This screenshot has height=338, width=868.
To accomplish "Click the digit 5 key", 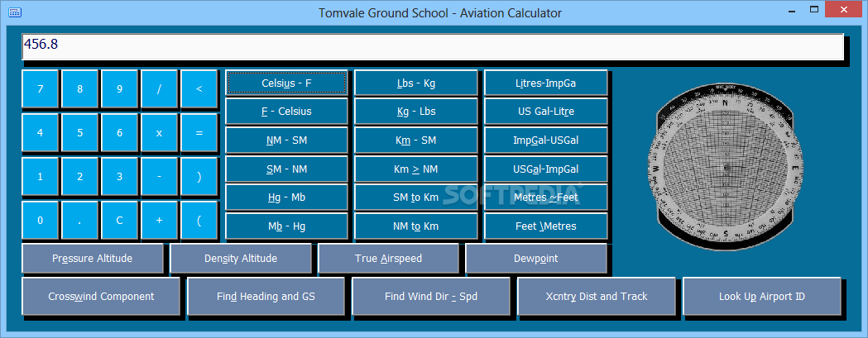I will (x=79, y=133).
